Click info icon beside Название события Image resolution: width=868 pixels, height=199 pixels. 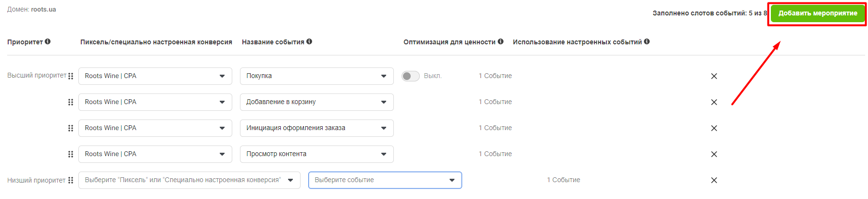pos(309,42)
